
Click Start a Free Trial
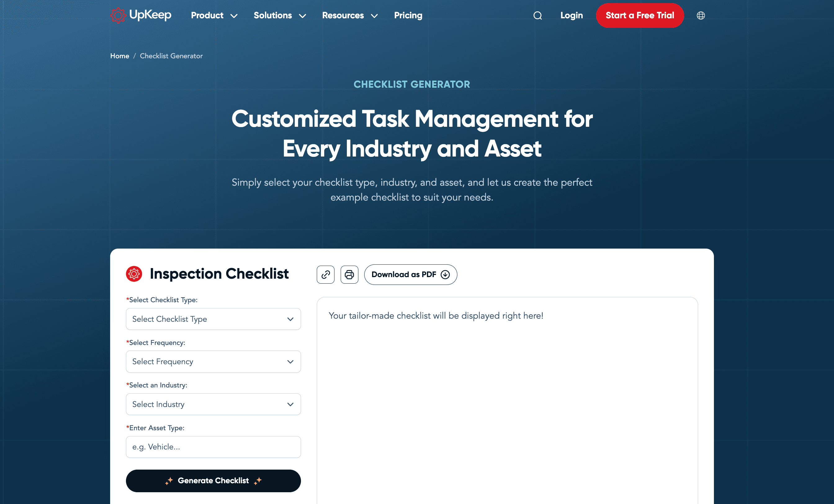click(x=640, y=15)
